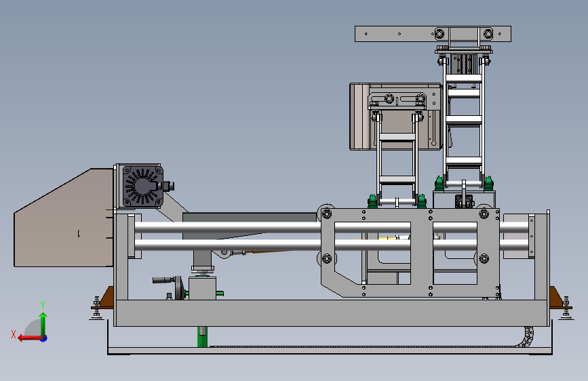Select the handwheel crank near the base

[x=170, y=286]
